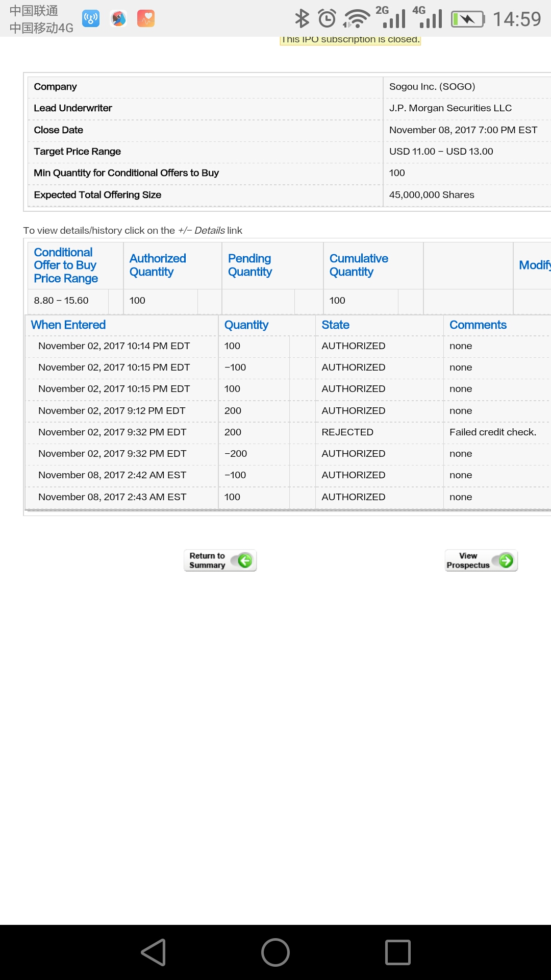Select the REJECTED state cell

coord(347,432)
